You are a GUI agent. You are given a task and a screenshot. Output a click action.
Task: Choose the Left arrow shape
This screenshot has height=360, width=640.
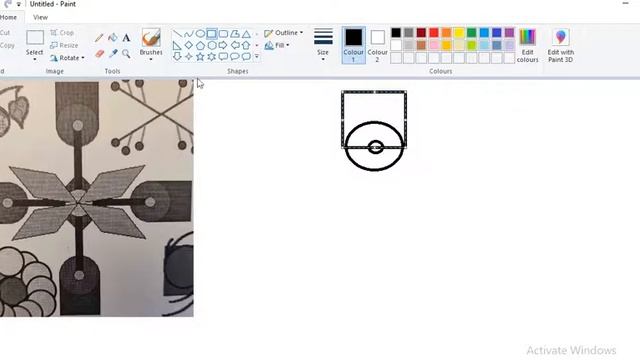(x=235, y=45)
